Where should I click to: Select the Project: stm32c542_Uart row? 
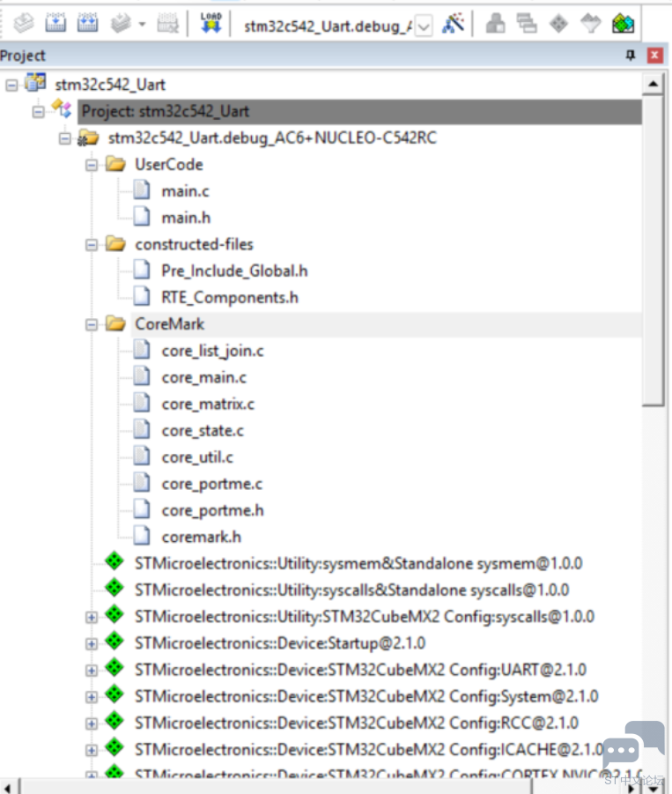pyautogui.click(x=359, y=111)
